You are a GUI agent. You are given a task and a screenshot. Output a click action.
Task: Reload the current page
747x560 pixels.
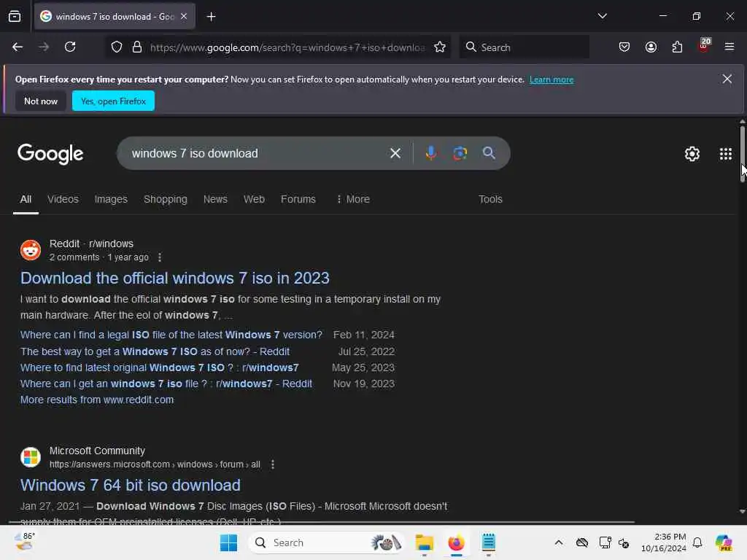(x=70, y=47)
